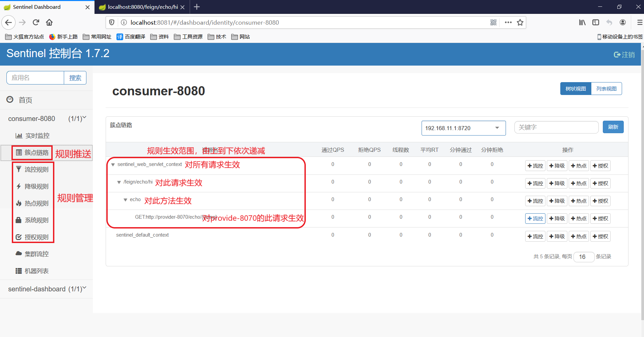Viewport: 644px width, 337px height.
Task: Go back using browser back arrow
Action: [8, 23]
